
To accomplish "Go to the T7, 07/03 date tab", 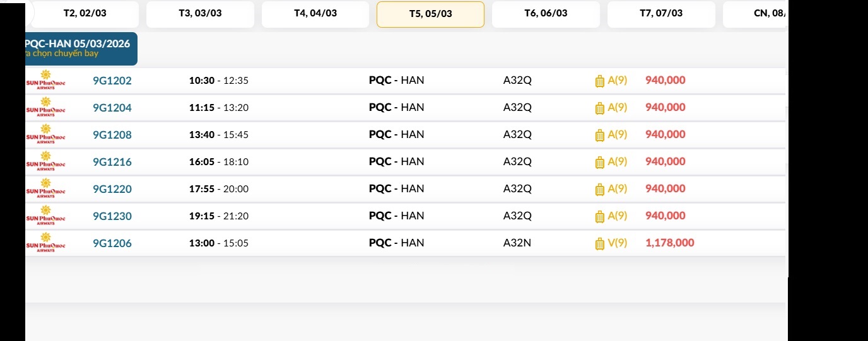I will pyautogui.click(x=661, y=14).
